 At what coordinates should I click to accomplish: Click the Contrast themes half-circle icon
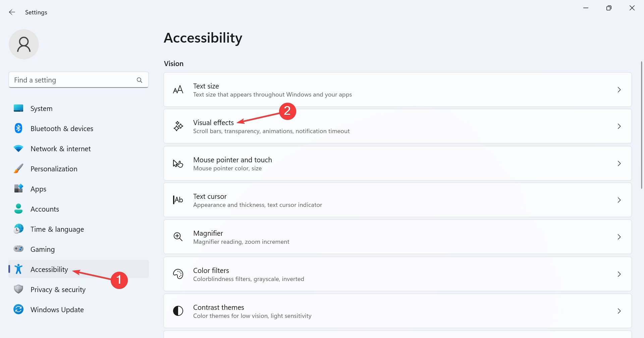[178, 311]
